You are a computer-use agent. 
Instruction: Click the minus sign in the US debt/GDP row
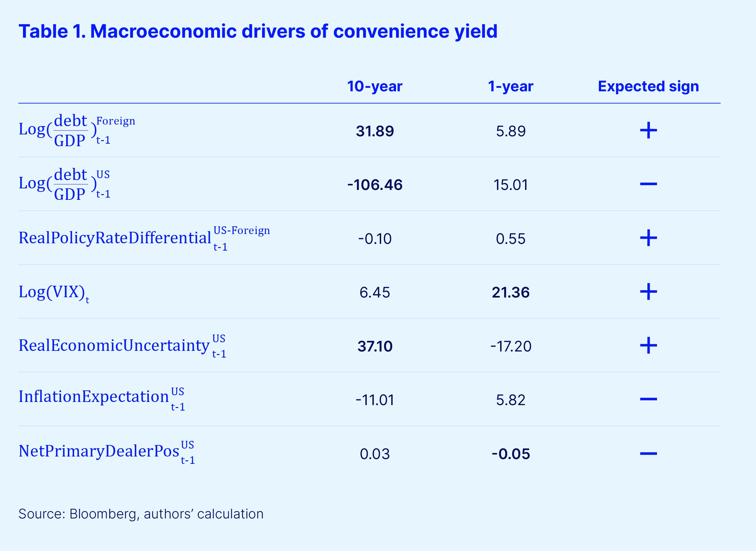point(648,184)
